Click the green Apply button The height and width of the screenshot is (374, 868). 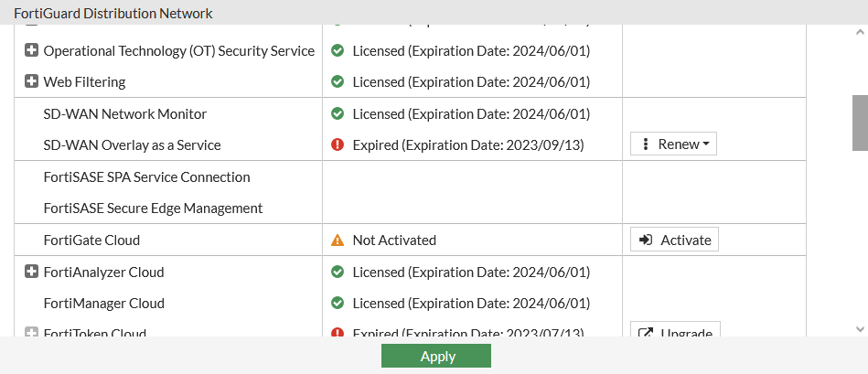coord(436,356)
